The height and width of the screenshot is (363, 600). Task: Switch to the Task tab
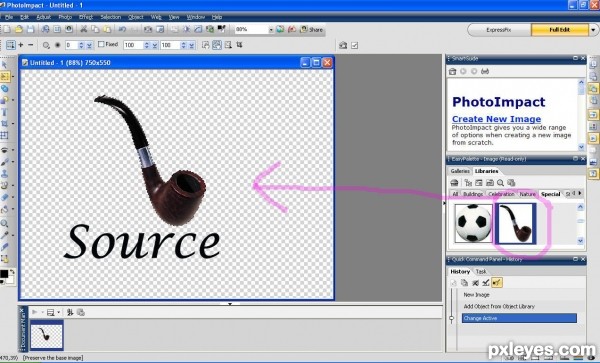tap(481, 272)
